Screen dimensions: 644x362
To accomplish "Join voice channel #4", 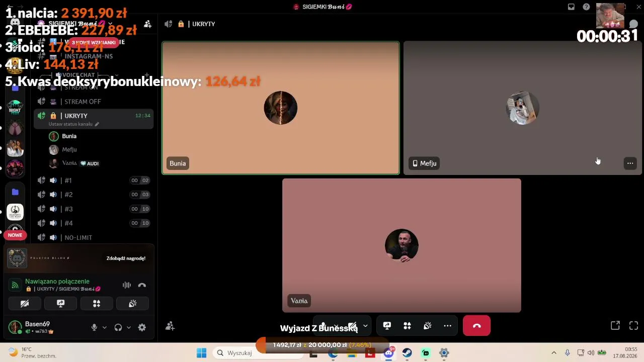I will 94,223.
